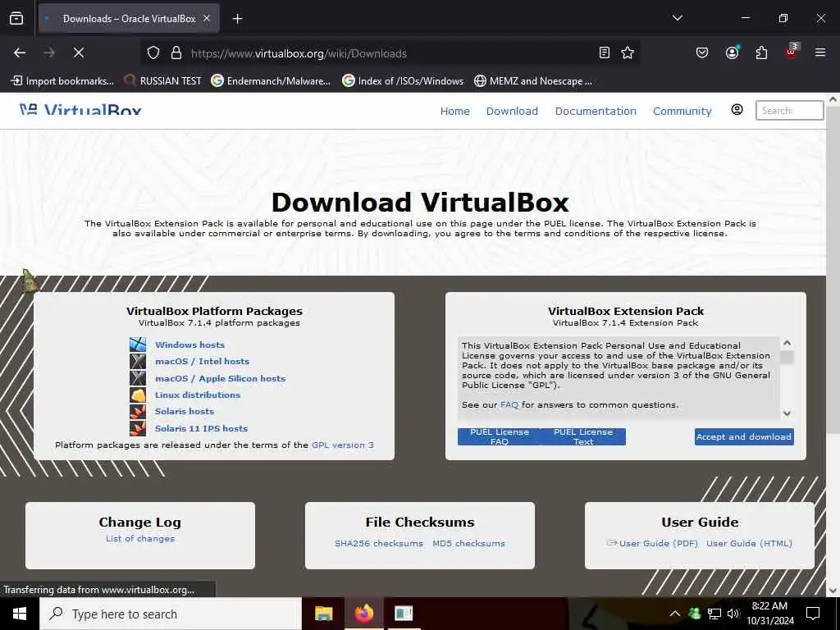This screenshot has height=630, width=840.
Task: Click the Solaris 11 IPS icon
Action: coord(138,428)
